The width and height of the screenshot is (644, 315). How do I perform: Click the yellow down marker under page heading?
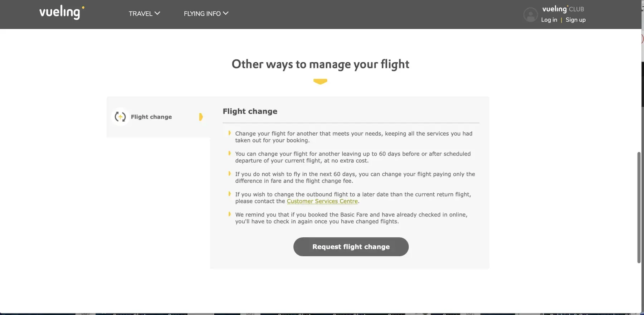point(320,82)
